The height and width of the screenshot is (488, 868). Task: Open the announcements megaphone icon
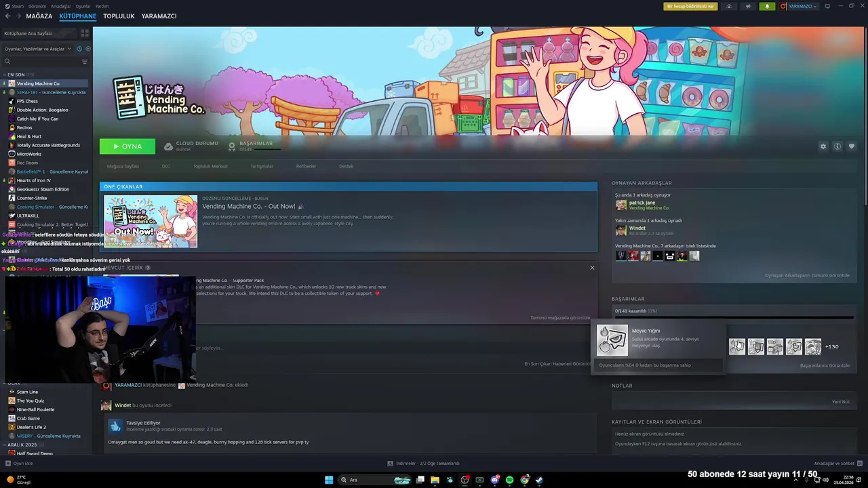point(748,6)
